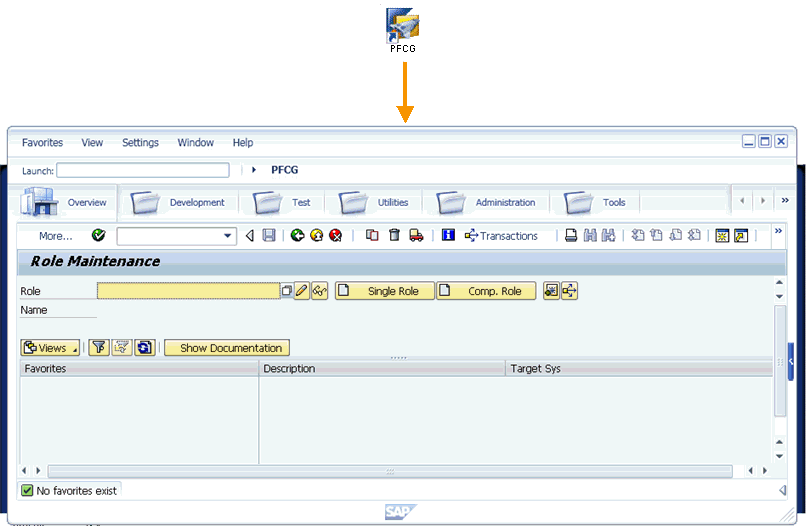Expand the tab bar overflow chevron
The width and height of the screenshot is (807, 526).
click(785, 200)
